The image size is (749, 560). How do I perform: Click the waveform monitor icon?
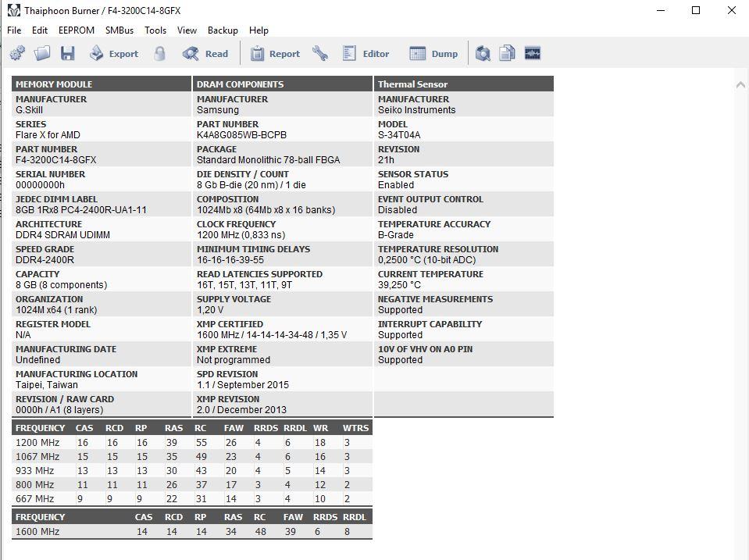[x=533, y=54]
